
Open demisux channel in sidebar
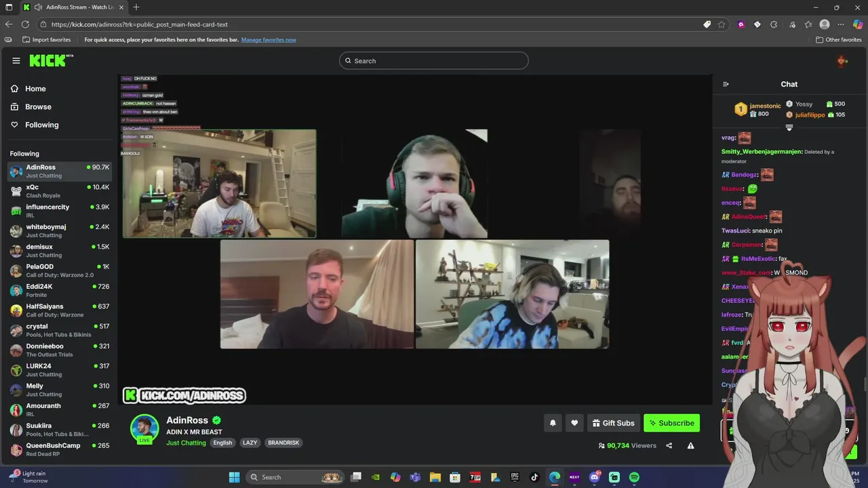click(60, 251)
